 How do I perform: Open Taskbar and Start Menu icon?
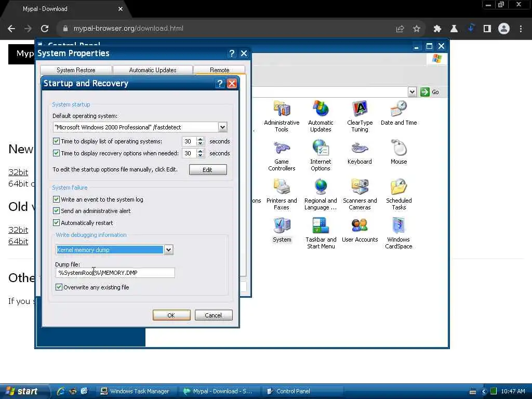click(321, 233)
